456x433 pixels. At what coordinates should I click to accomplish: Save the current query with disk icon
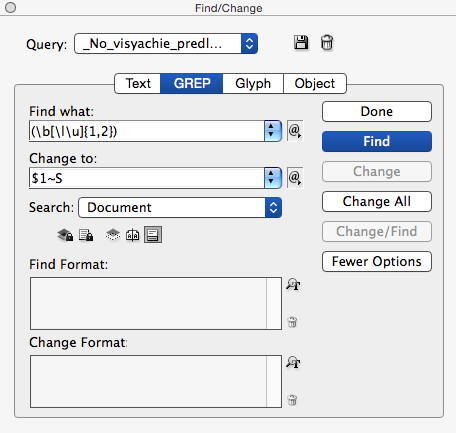coord(301,43)
